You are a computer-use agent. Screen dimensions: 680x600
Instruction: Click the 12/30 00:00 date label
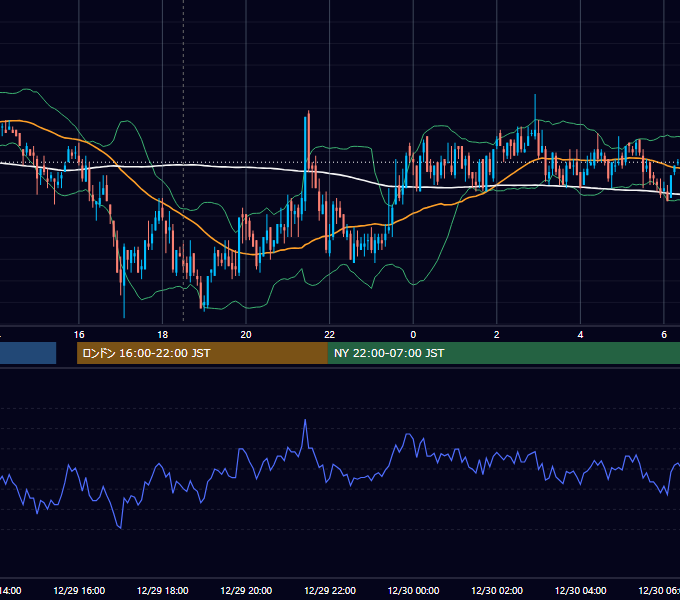[x=413, y=591]
